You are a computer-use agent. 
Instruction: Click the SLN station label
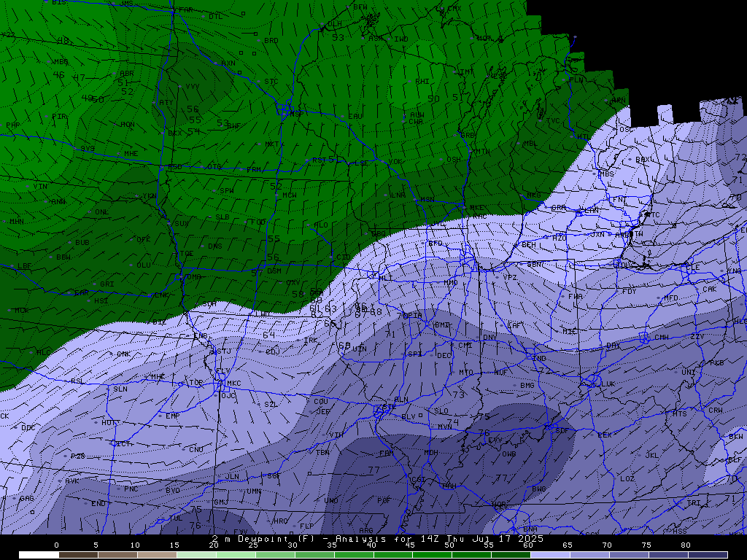(x=120, y=389)
